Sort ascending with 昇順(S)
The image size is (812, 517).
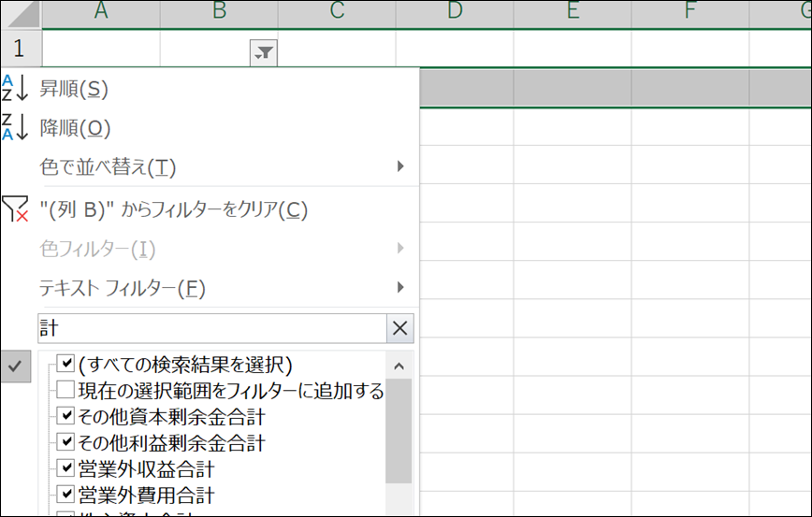pyautogui.click(x=74, y=89)
